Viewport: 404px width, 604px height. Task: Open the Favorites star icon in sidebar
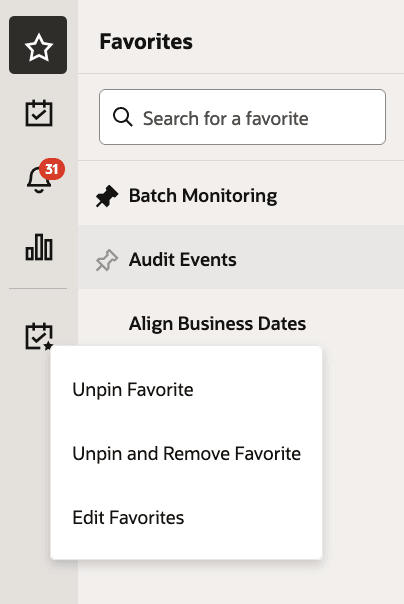pos(38,45)
